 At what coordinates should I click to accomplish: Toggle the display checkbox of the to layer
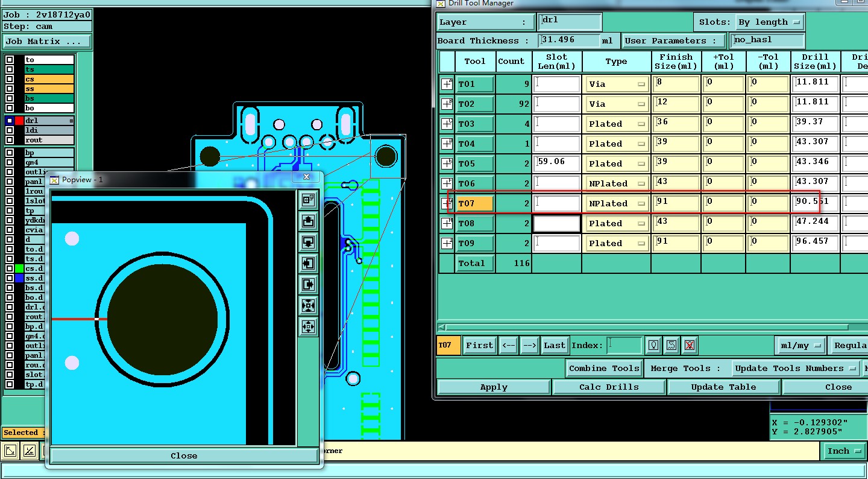[x=9, y=60]
